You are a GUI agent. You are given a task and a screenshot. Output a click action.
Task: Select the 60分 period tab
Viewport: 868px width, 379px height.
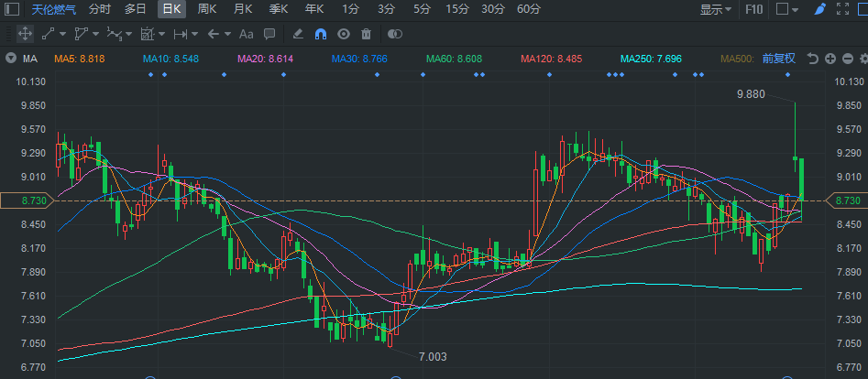click(x=529, y=9)
